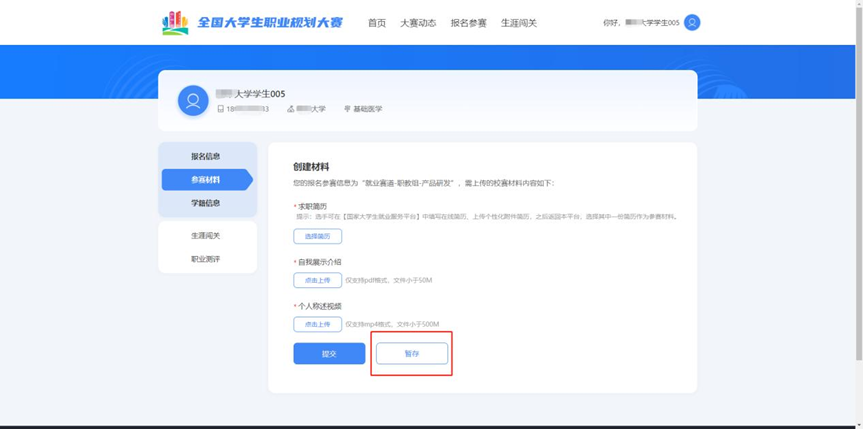Select 参赛材料 sidebar tab

[x=207, y=180]
